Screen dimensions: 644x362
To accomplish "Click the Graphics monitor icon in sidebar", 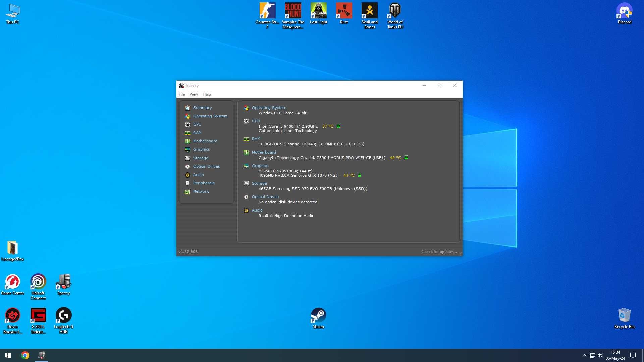I will point(187,149).
